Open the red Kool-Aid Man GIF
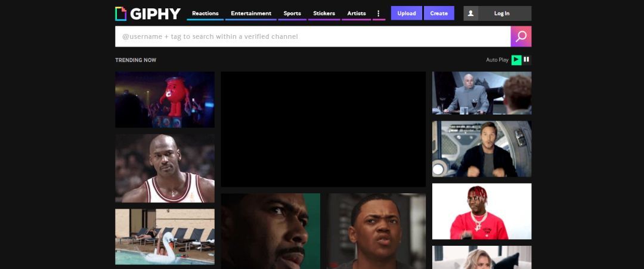Screen dimensions: 644x269 tap(165, 99)
